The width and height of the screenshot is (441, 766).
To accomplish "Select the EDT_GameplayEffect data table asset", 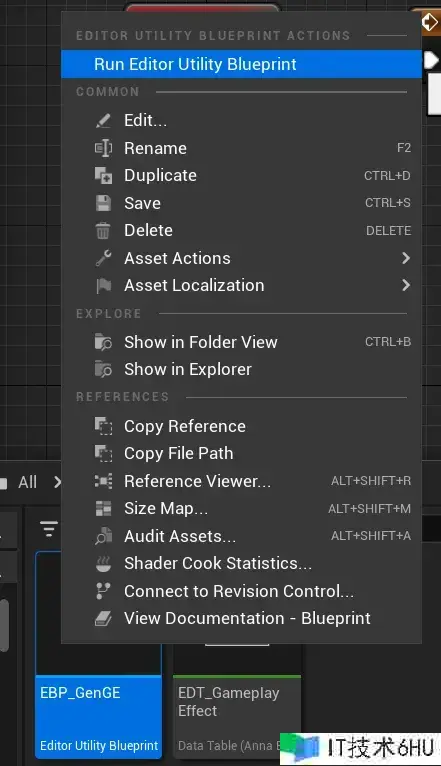I will (237, 701).
